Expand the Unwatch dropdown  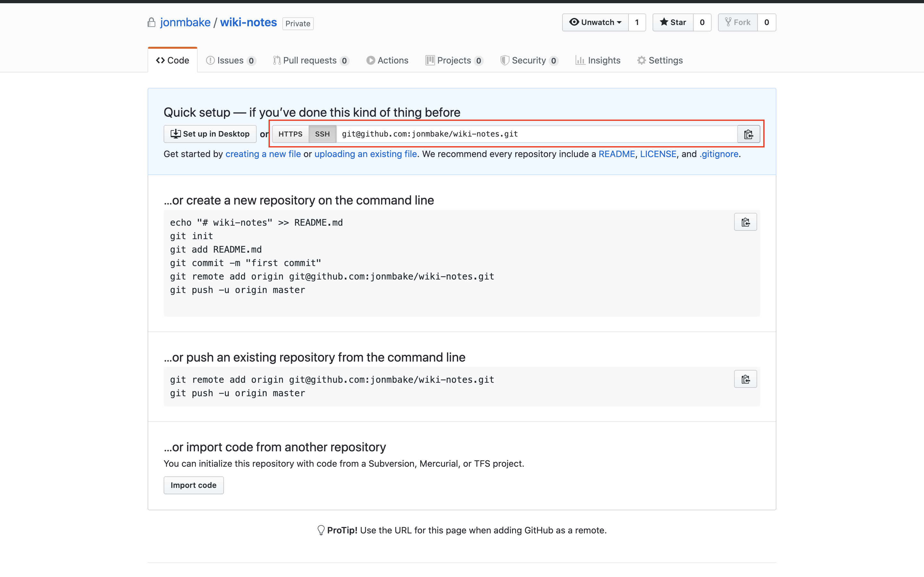click(x=595, y=22)
